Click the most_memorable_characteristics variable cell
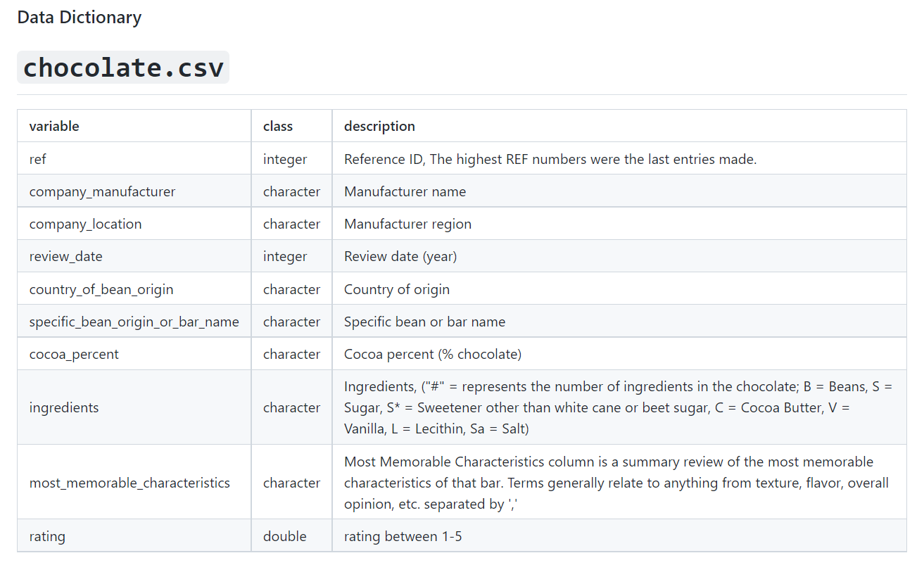This screenshot has width=924, height=565. click(129, 483)
